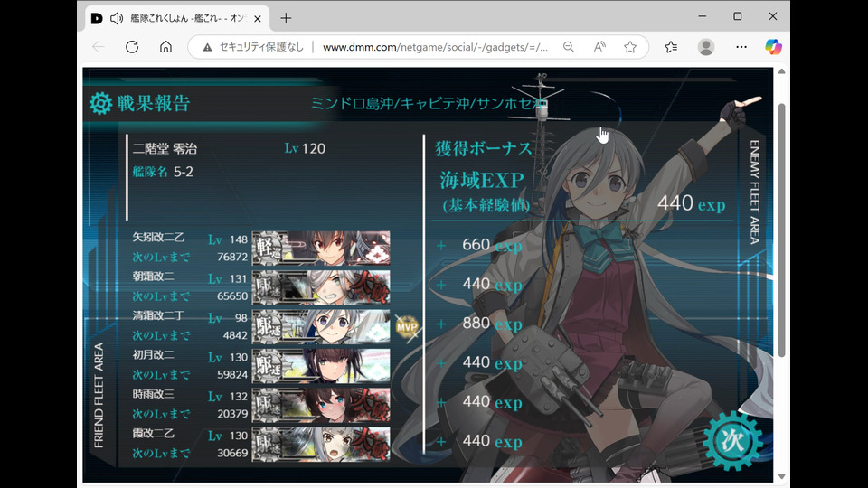
Task: Select the 艦隊これくしょん tab
Action: 177,19
